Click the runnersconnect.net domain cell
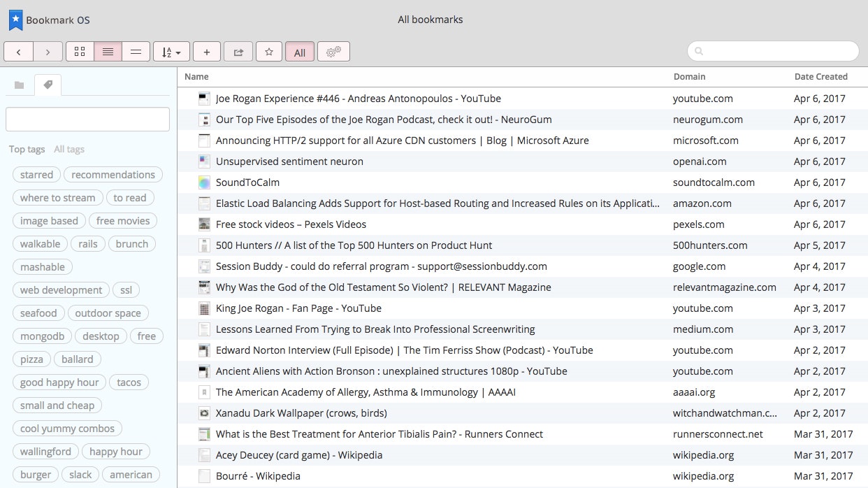 tap(718, 434)
